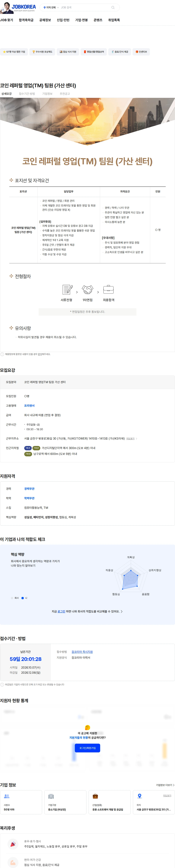Click the 57명 이상 찜한 기업 tag
Image resolution: width=175 pixels, height=868 pixels.
14,52
